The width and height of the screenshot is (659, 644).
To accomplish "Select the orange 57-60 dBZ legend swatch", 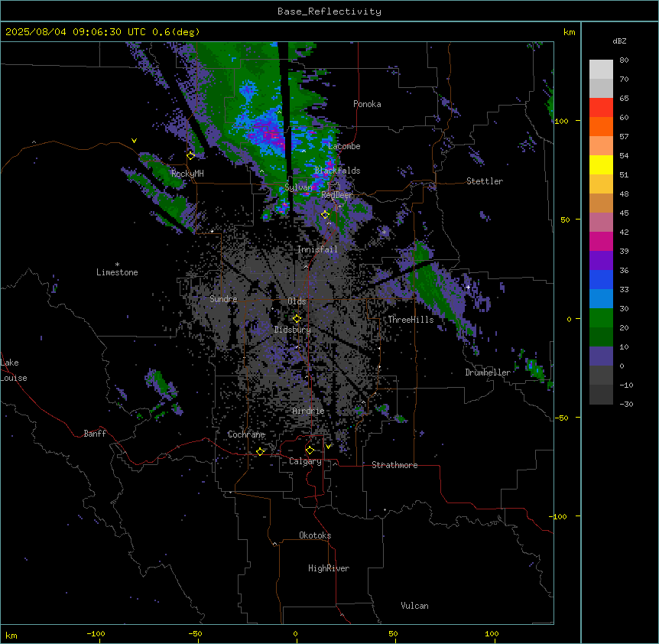I will click(601, 127).
